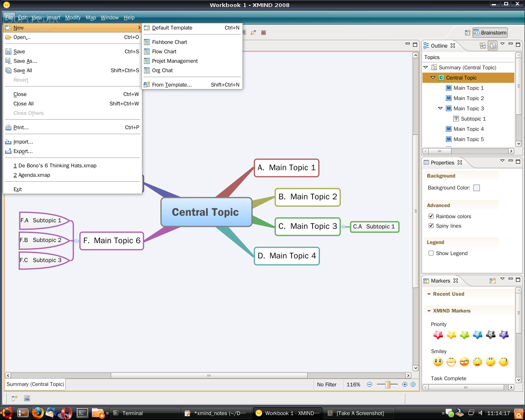Add the Priority 3 green star marker
The image size is (525, 420).
tap(464, 335)
